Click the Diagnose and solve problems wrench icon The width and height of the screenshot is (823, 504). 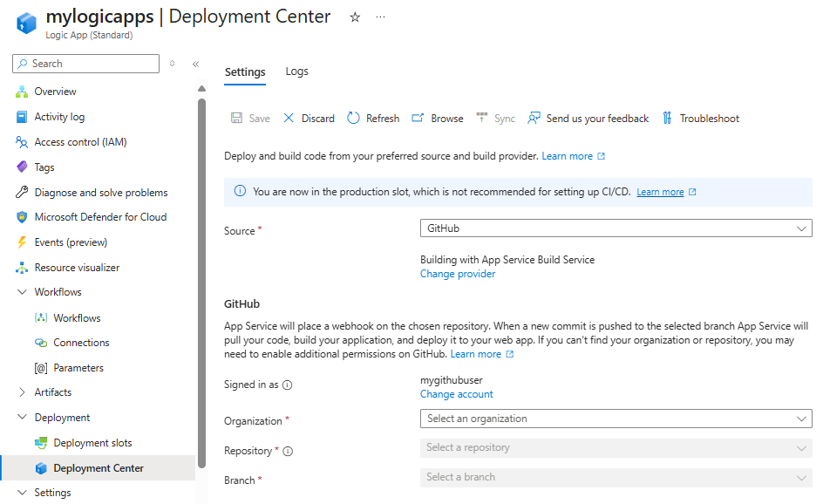click(x=22, y=193)
